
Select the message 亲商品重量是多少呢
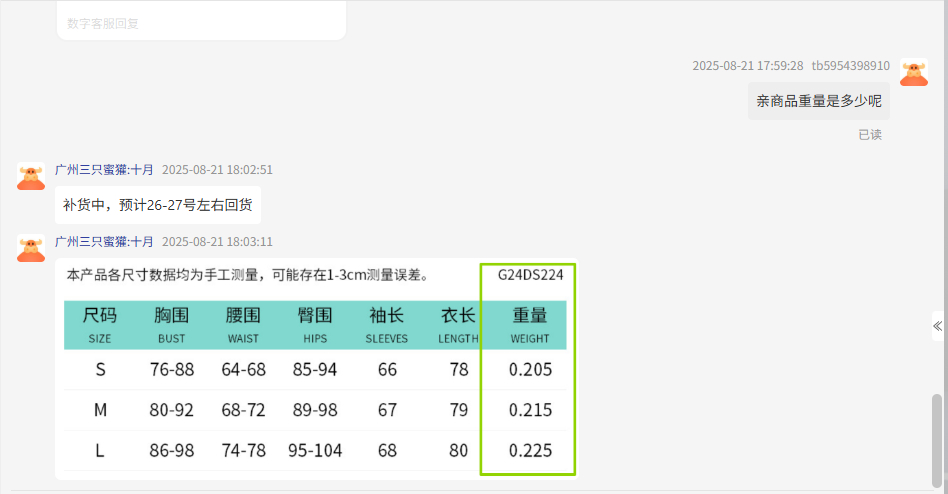pyautogui.click(x=818, y=101)
